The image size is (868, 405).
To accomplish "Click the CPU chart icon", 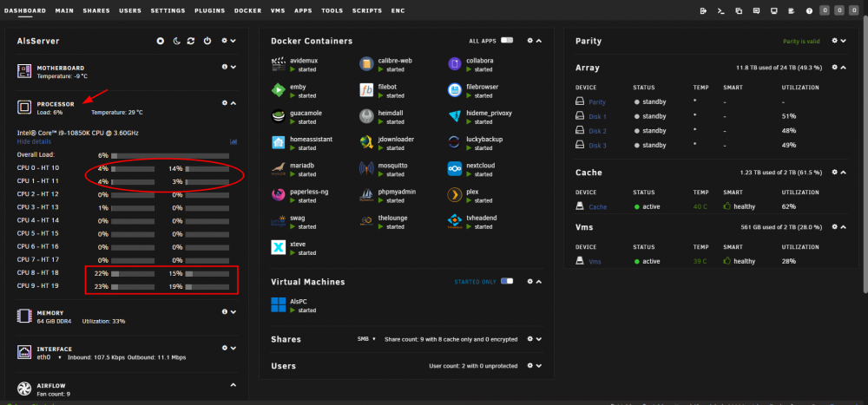I will [233, 141].
